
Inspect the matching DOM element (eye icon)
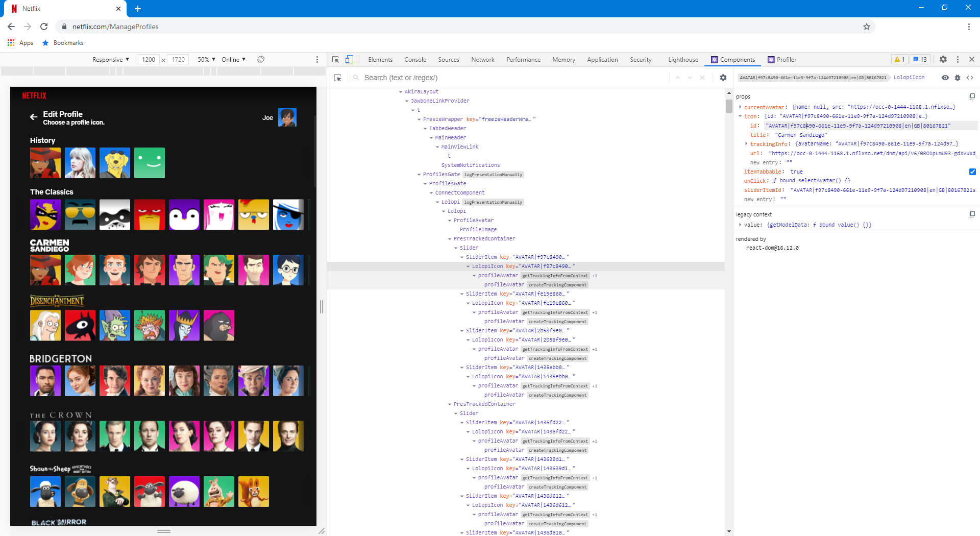945,78
